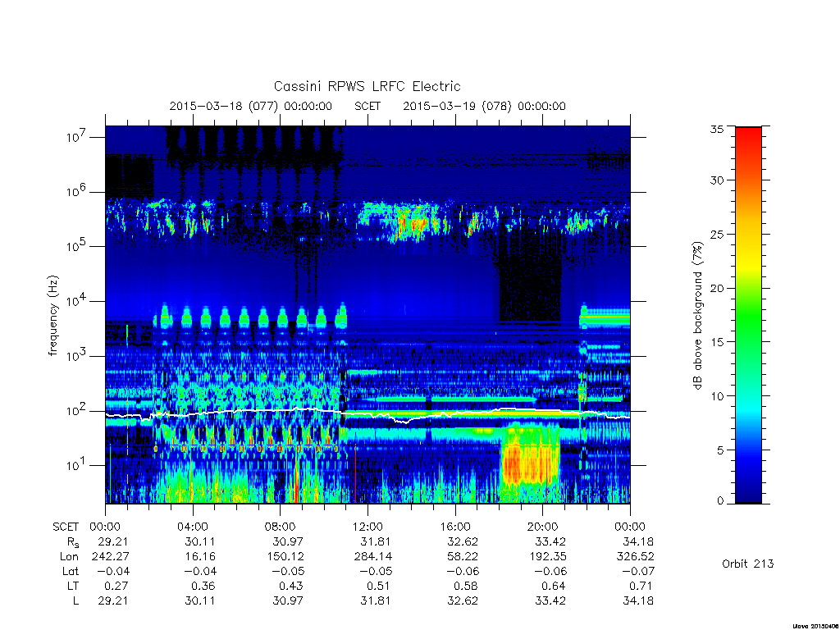Viewport: 840px width, 630px height.
Task: Click the "Lon" row label
Action: coord(69,557)
